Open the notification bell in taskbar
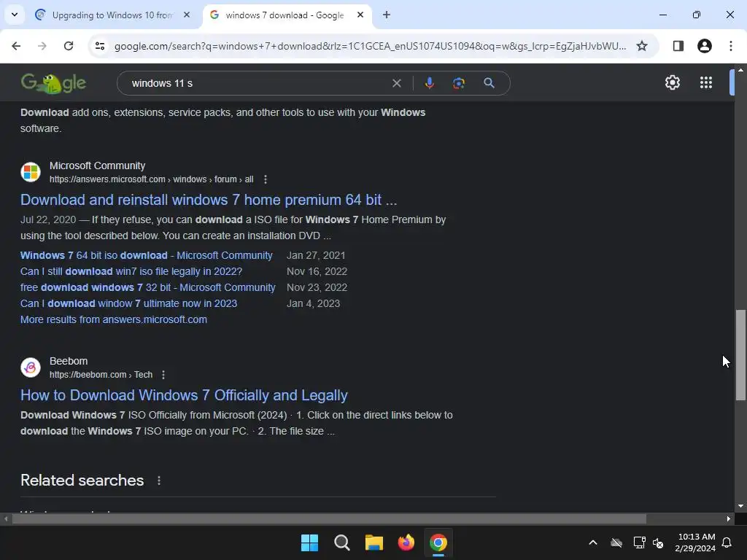The image size is (747, 560). point(727,542)
